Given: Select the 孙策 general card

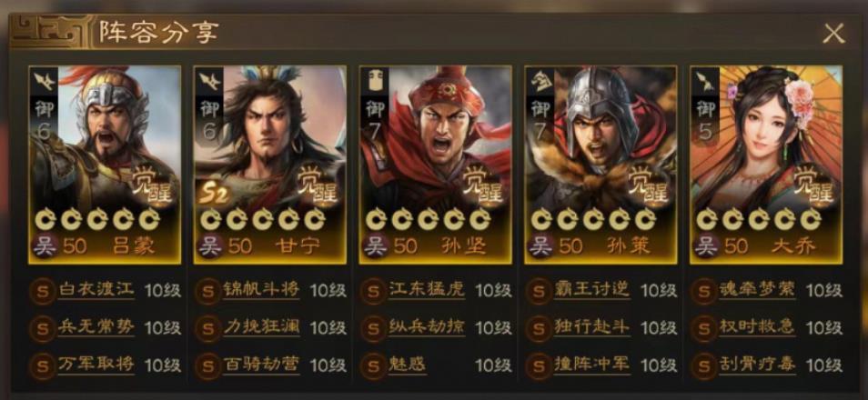Looking at the screenshot, I should point(601,165).
